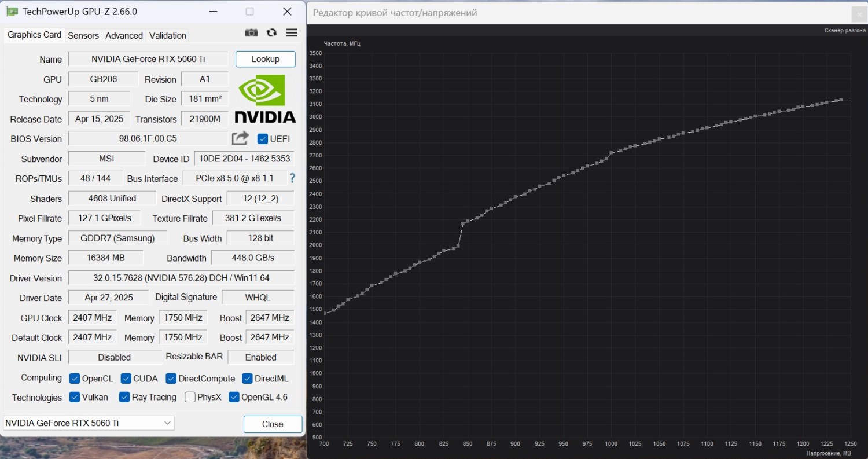The width and height of the screenshot is (868, 459).
Task: Click the Lookup button
Action: (266, 59)
